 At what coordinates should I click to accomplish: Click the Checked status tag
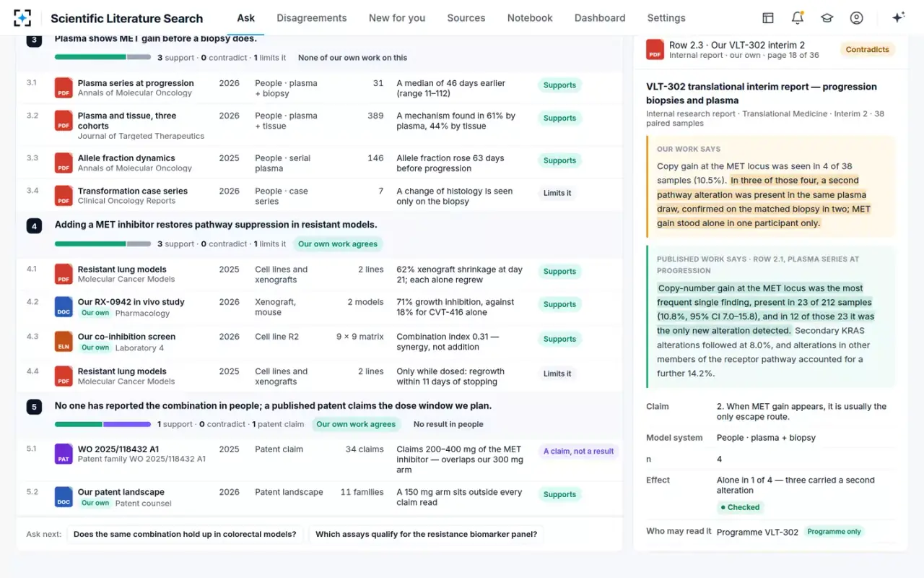point(739,507)
